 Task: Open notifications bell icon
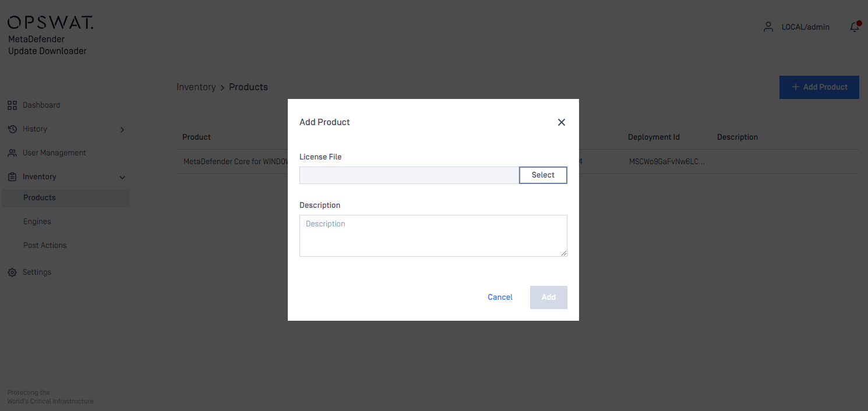pyautogui.click(x=855, y=27)
